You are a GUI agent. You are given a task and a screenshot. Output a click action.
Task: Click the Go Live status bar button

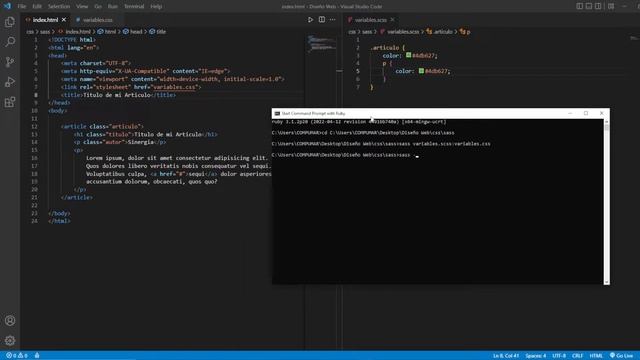click(x=621, y=356)
